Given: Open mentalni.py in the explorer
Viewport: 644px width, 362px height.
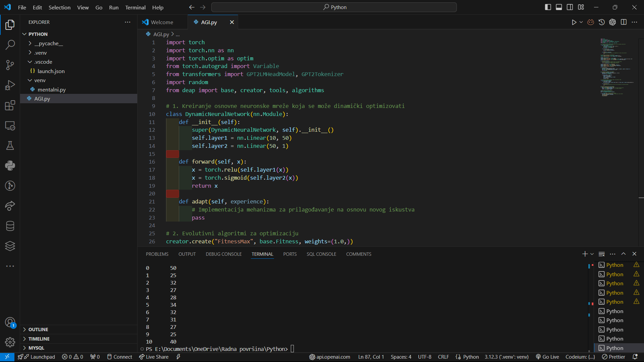Looking at the screenshot, I should click(x=51, y=89).
